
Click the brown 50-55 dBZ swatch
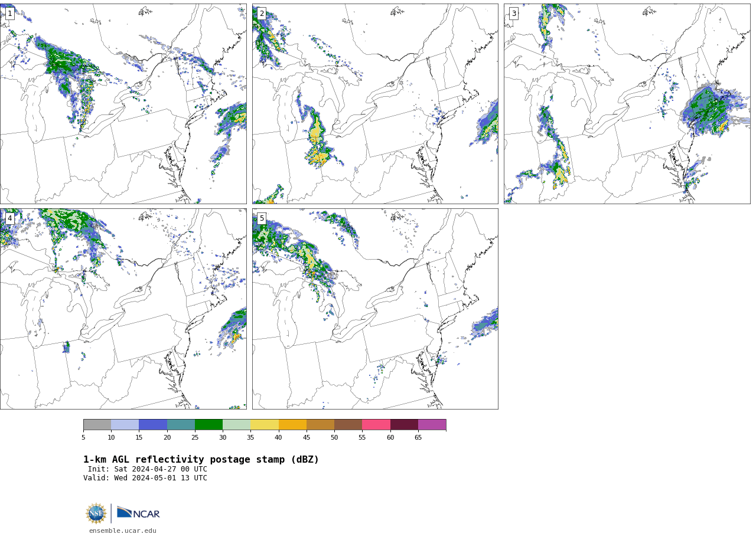click(348, 425)
